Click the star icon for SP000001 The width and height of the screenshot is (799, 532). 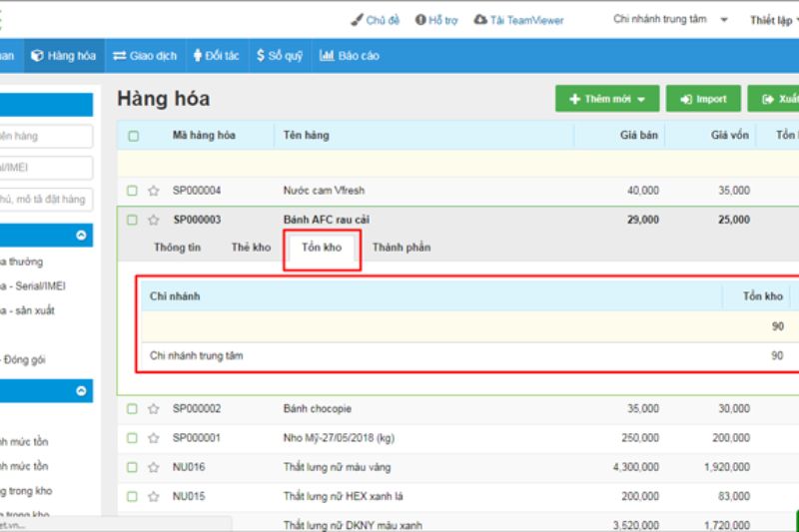(154, 438)
